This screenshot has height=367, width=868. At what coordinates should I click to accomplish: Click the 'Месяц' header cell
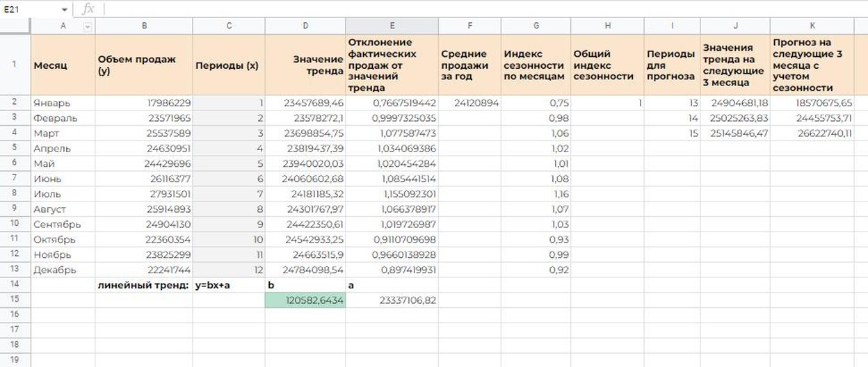(63, 65)
